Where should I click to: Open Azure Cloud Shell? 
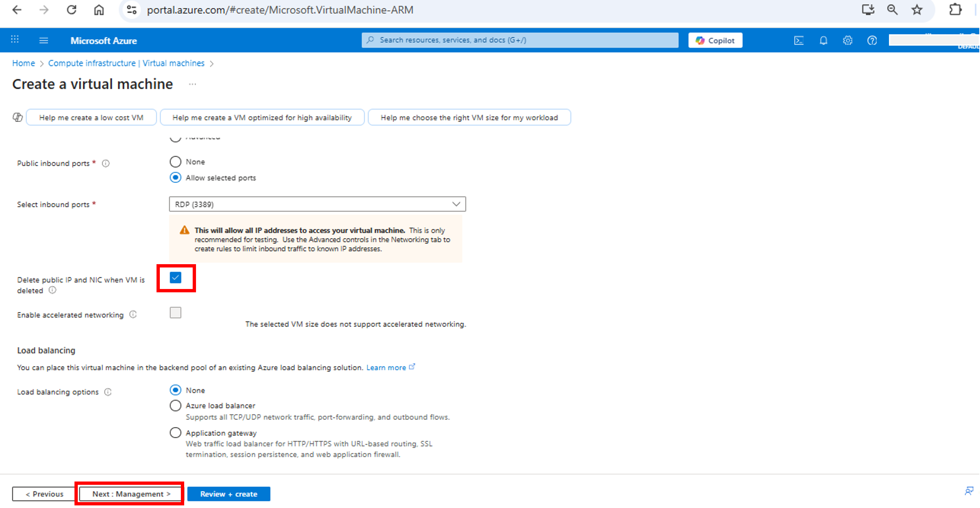click(799, 40)
